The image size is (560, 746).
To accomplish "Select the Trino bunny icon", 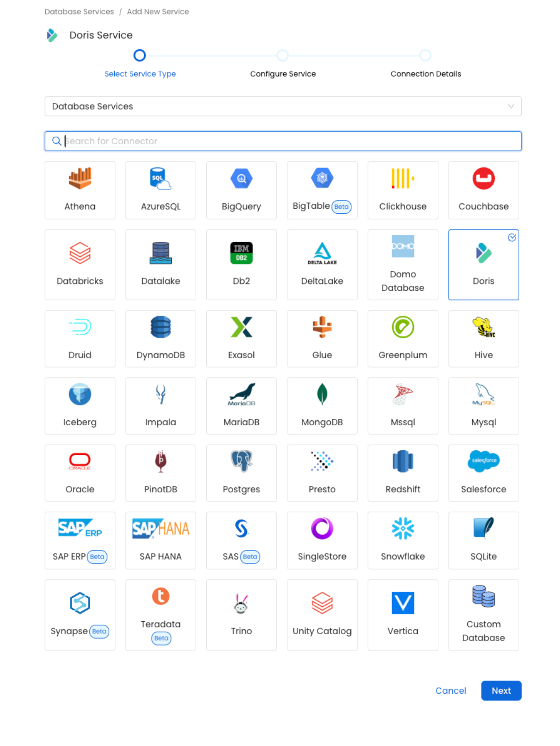I will click(x=241, y=603).
